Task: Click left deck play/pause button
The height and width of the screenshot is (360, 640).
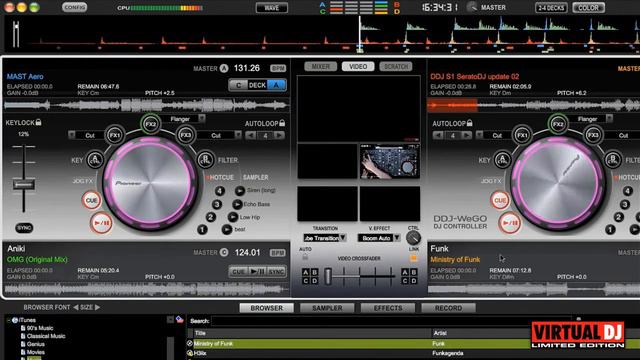Action: pos(101,223)
